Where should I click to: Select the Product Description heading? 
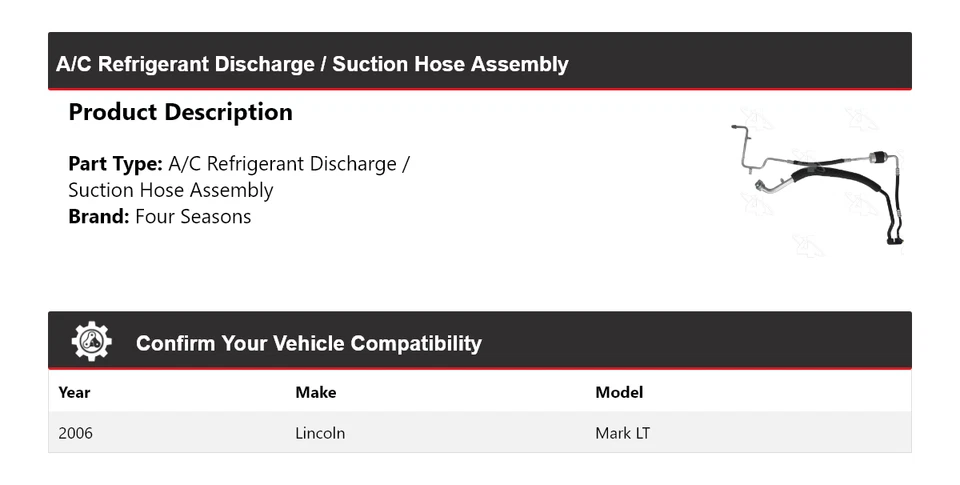[180, 112]
